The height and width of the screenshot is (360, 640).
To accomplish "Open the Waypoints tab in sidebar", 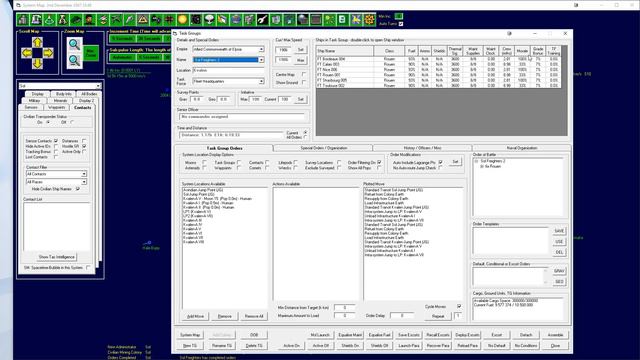I will click(x=56, y=107).
